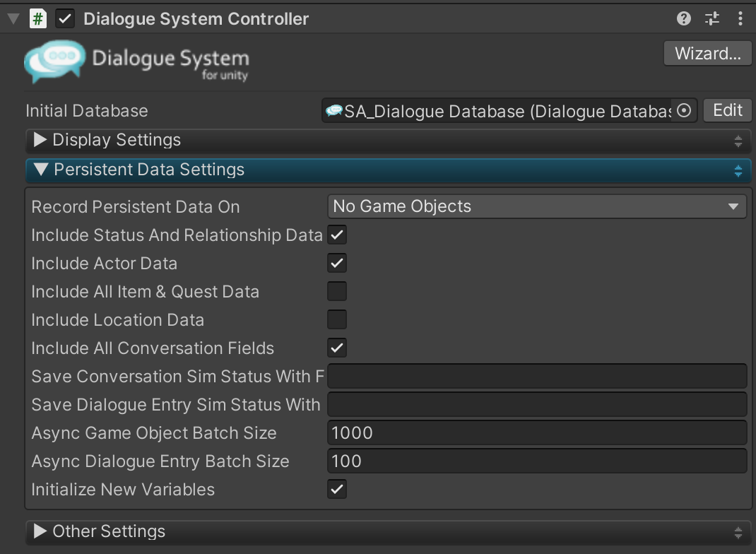Collapse the Dialogue System Controller component foldout
Screen dimensions: 756x554
pyautogui.click(x=13, y=19)
